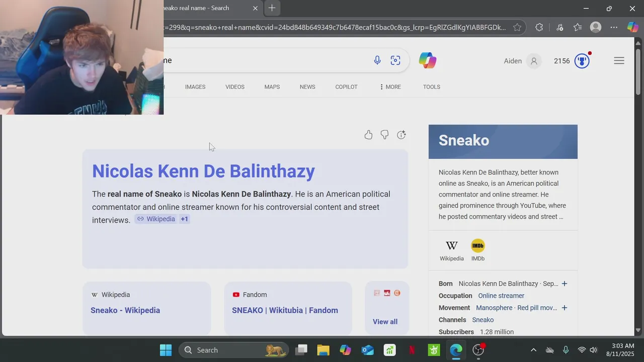Open the feedback icon beside thumbs down
The image size is (644, 362).
point(401,135)
